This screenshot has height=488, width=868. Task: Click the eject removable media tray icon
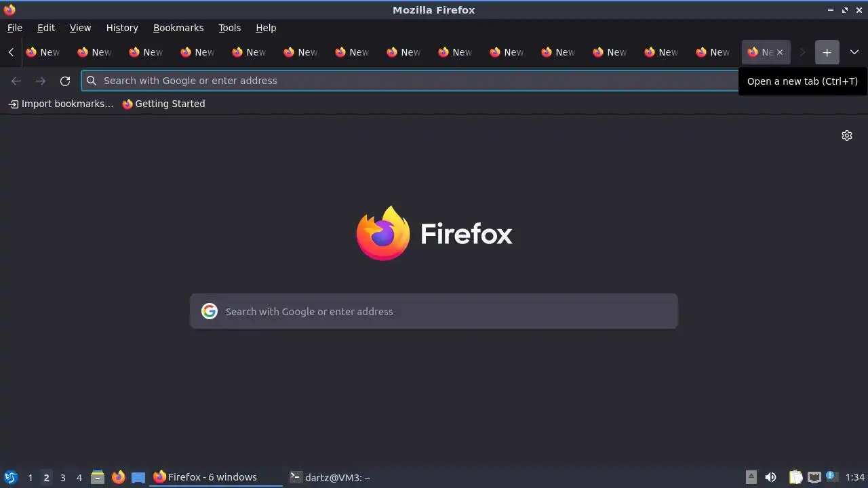tap(751, 477)
